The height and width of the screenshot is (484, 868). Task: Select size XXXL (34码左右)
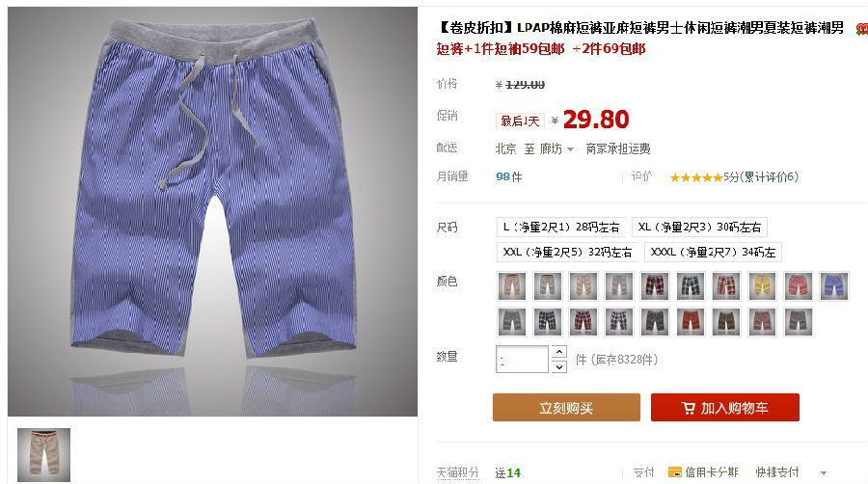click(x=713, y=253)
